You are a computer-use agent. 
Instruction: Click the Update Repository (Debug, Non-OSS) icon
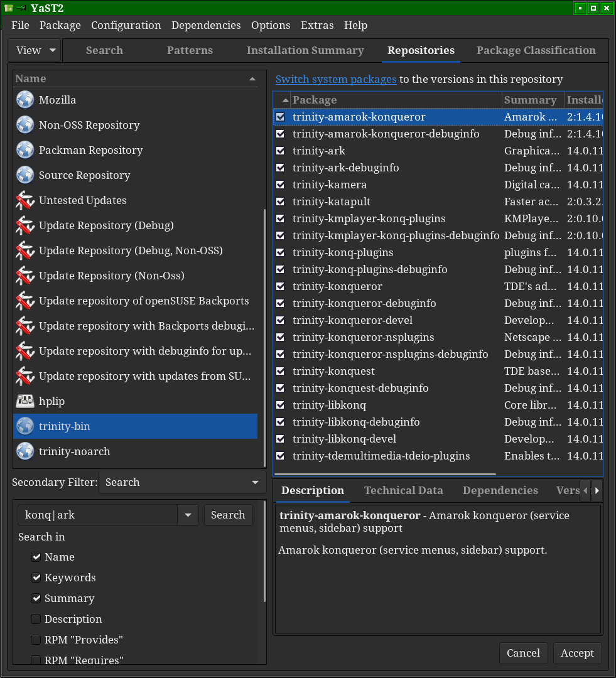[25, 250]
